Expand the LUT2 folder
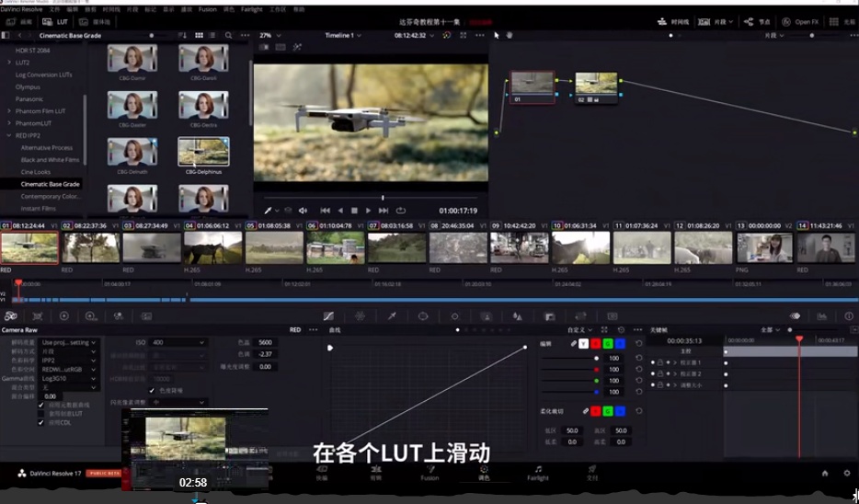This screenshot has width=859, height=504. [9, 63]
